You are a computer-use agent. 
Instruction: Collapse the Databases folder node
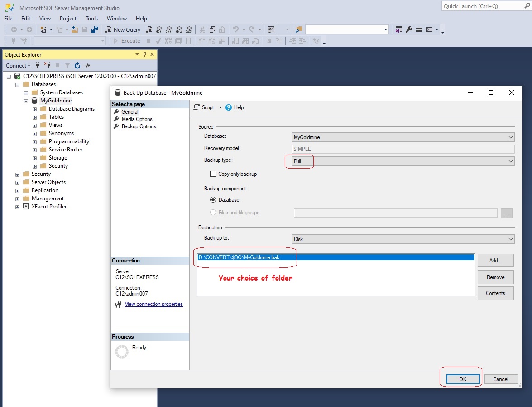click(17, 85)
